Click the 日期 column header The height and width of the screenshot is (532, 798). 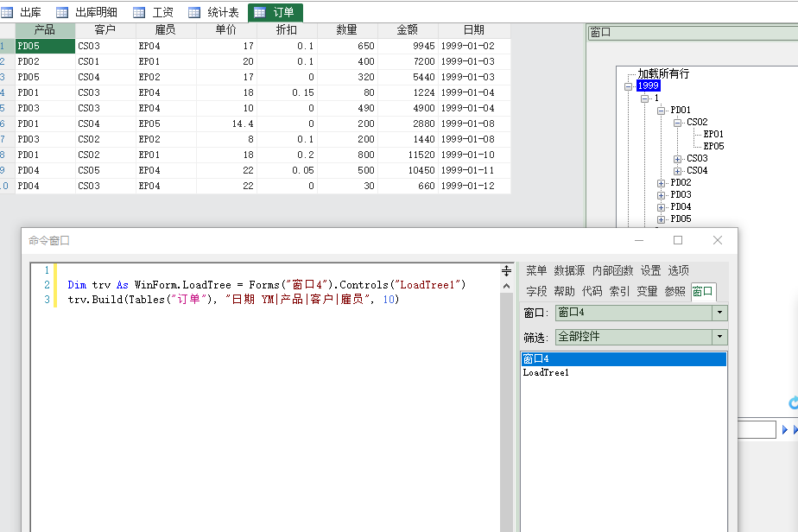point(474,30)
